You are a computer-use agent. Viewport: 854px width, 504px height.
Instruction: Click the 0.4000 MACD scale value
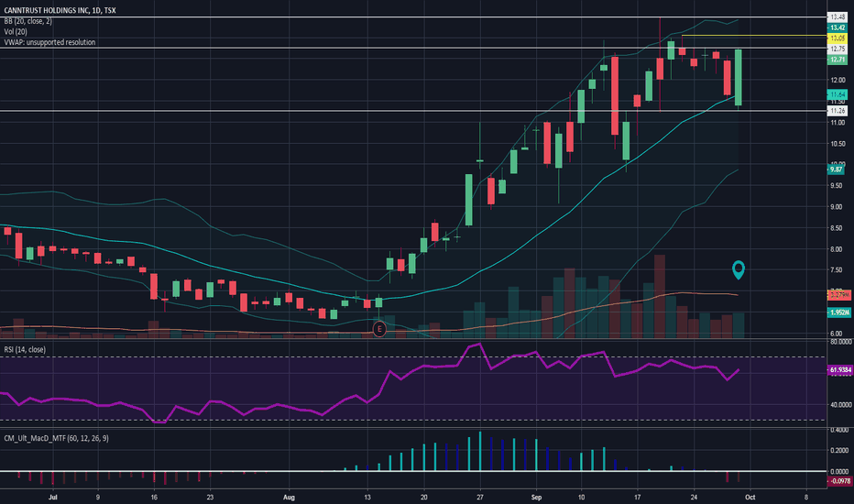coord(839,431)
